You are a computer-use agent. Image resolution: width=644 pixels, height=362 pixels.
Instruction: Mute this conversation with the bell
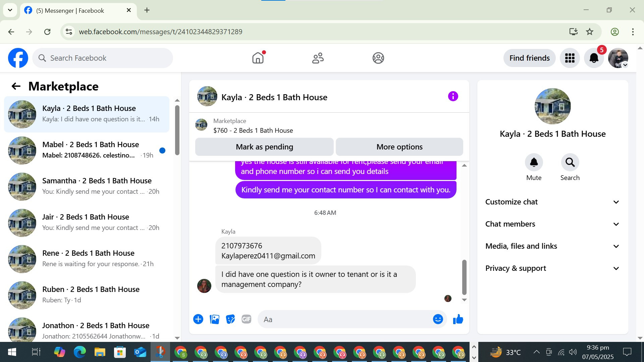(534, 163)
